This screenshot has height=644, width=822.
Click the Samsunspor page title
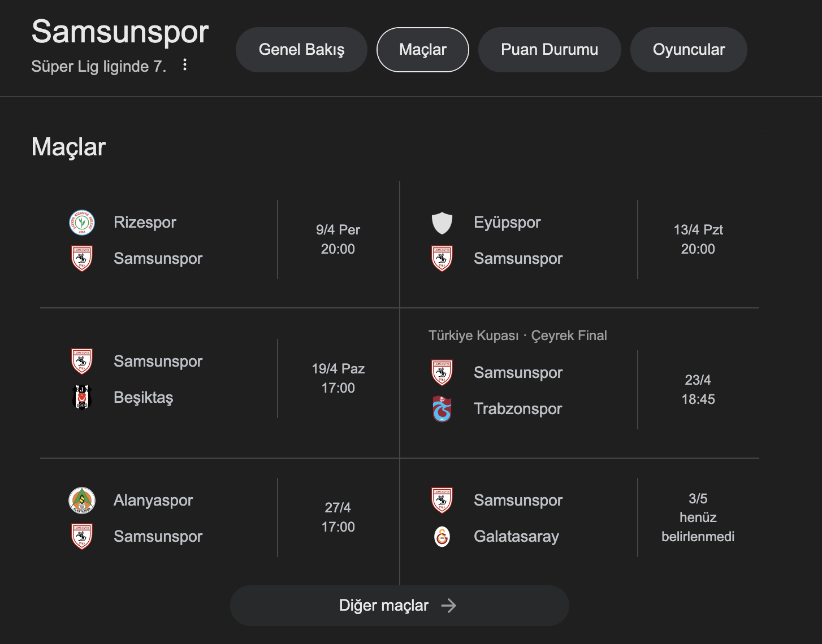120,32
